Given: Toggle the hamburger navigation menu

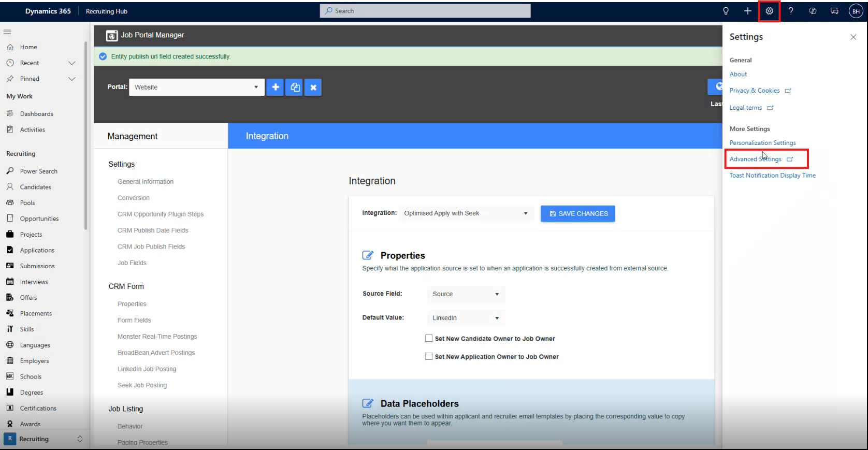Looking at the screenshot, I should click(7, 32).
